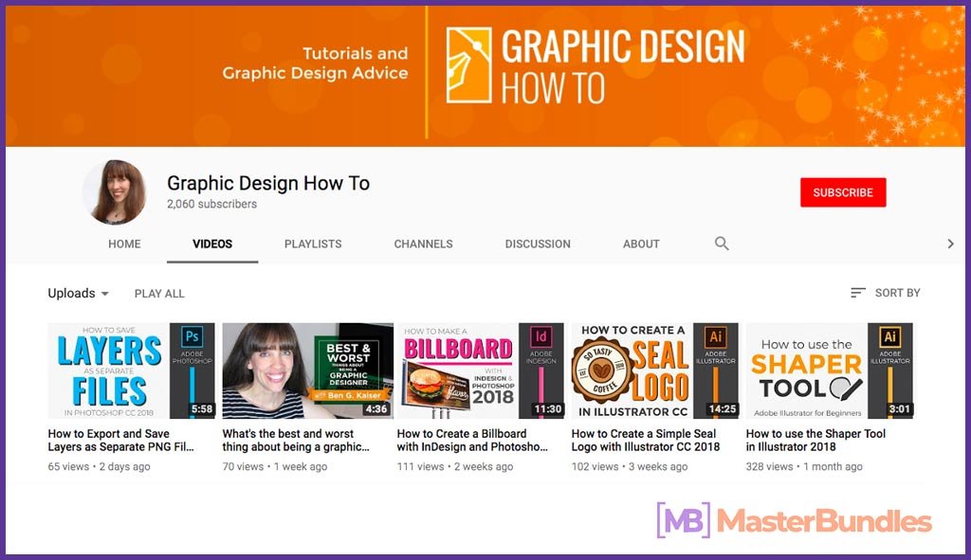
Task: Open the Billboard InDesign video thumbnail
Action: click(481, 370)
